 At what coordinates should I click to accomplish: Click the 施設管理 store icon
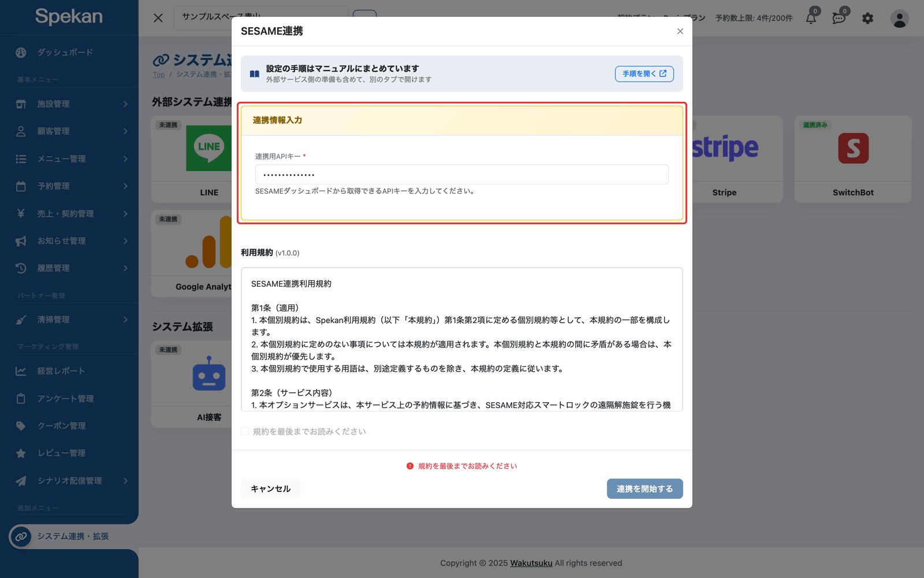click(x=21, y=104)
